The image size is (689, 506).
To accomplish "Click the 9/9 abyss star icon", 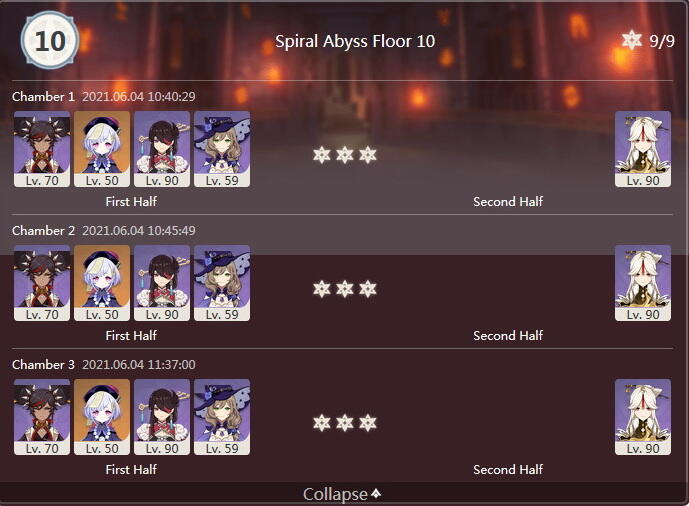I will (x=631, y=41).
